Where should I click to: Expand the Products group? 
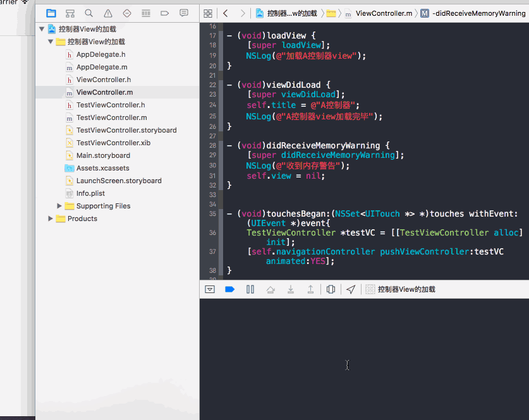(x=51, y=219)
